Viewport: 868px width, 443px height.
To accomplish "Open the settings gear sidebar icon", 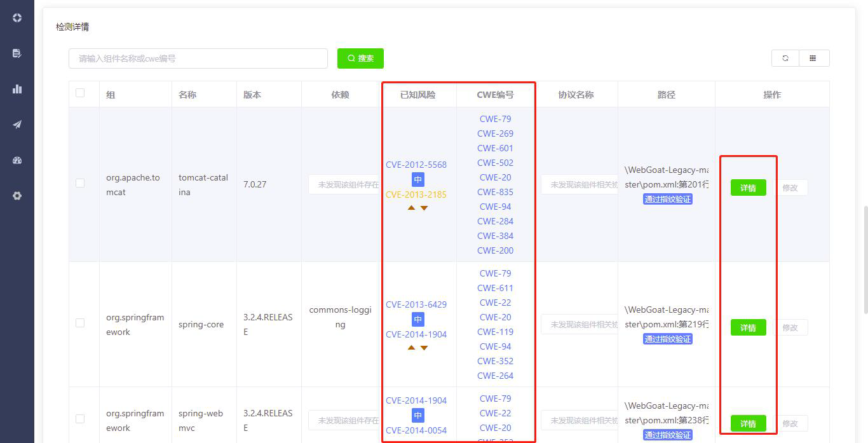I will click(x=17, y=196).
